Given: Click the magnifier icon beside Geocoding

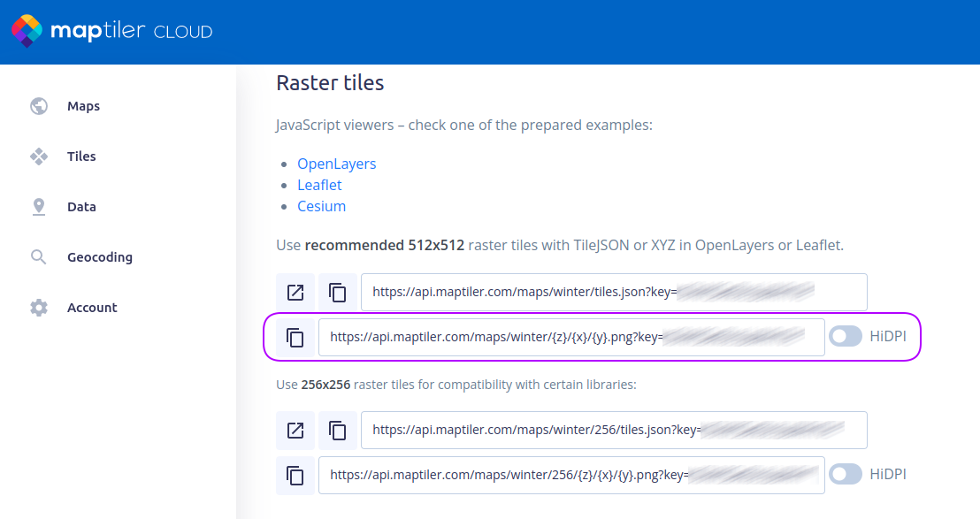Looking at the screenshot, I should coord(39,257).
